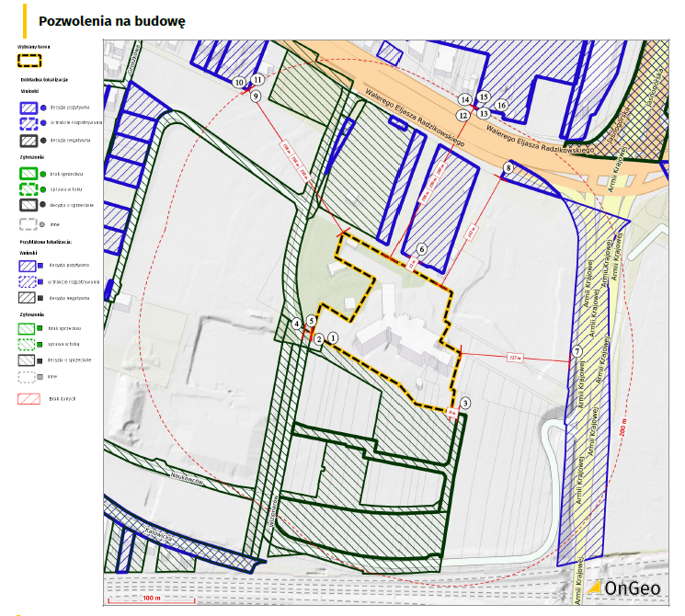Click the '127 m' distance label

[514, 357]
